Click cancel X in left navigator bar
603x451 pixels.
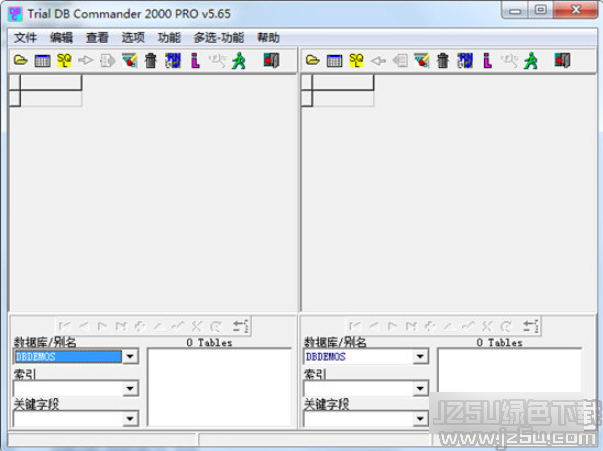197,326
